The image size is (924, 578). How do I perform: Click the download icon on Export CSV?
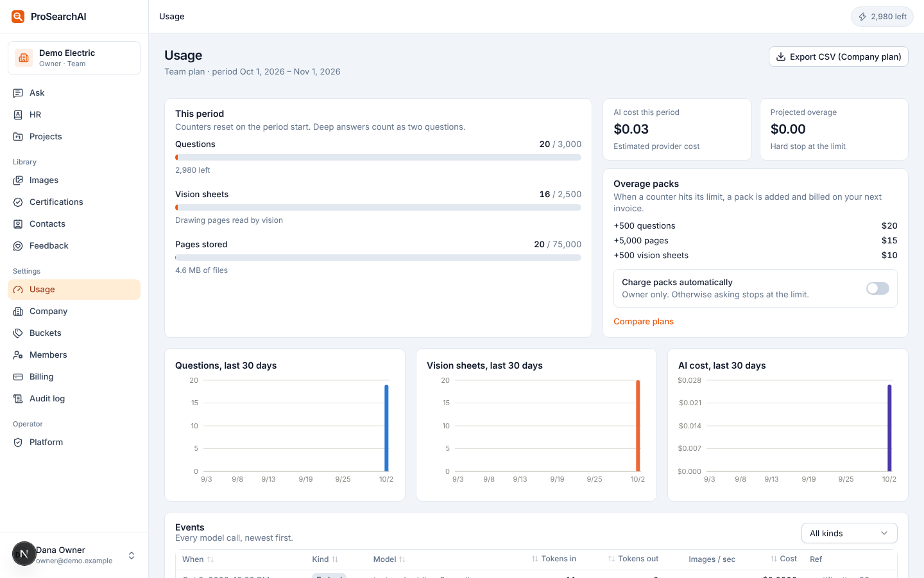[781, 57]
